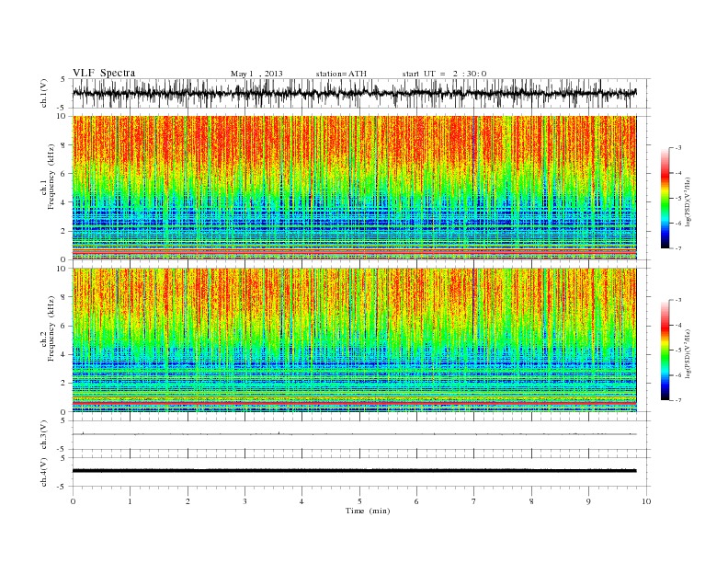The width and height of the screenshot is (728, 563).
Task: Click time axis tick label "0"
Action: [73, 501]
